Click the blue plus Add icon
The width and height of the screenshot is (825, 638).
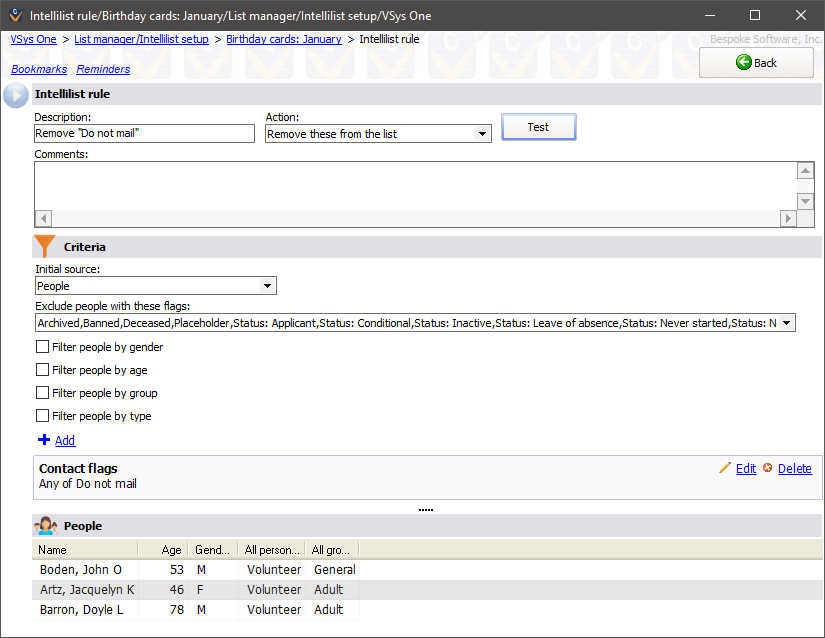(x=43, y=440)
